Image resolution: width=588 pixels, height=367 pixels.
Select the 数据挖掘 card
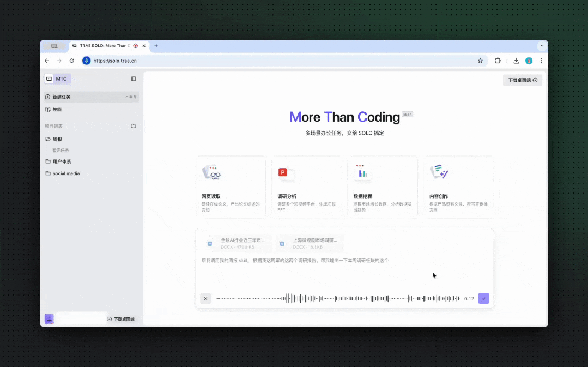click(383, 187)
